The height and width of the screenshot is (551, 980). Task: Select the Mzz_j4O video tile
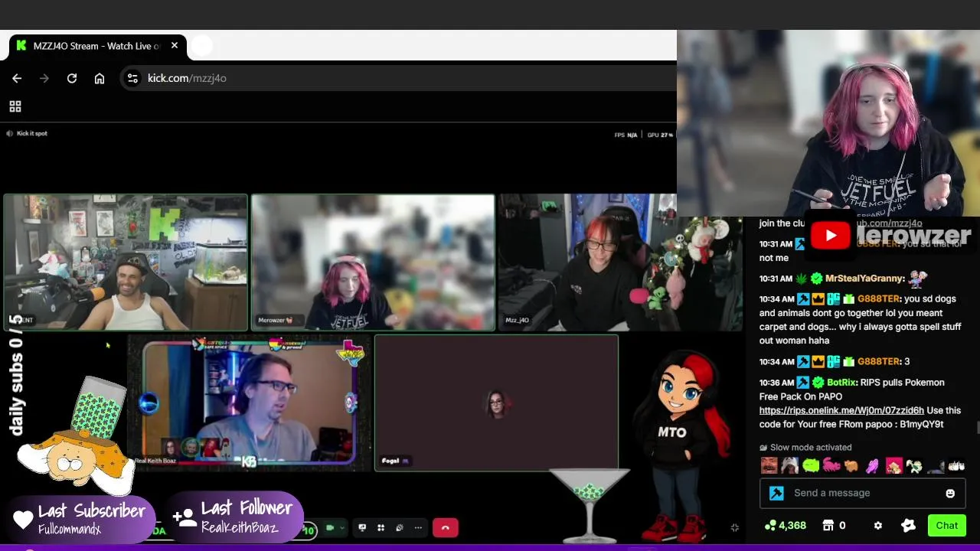tap(620, 262)
